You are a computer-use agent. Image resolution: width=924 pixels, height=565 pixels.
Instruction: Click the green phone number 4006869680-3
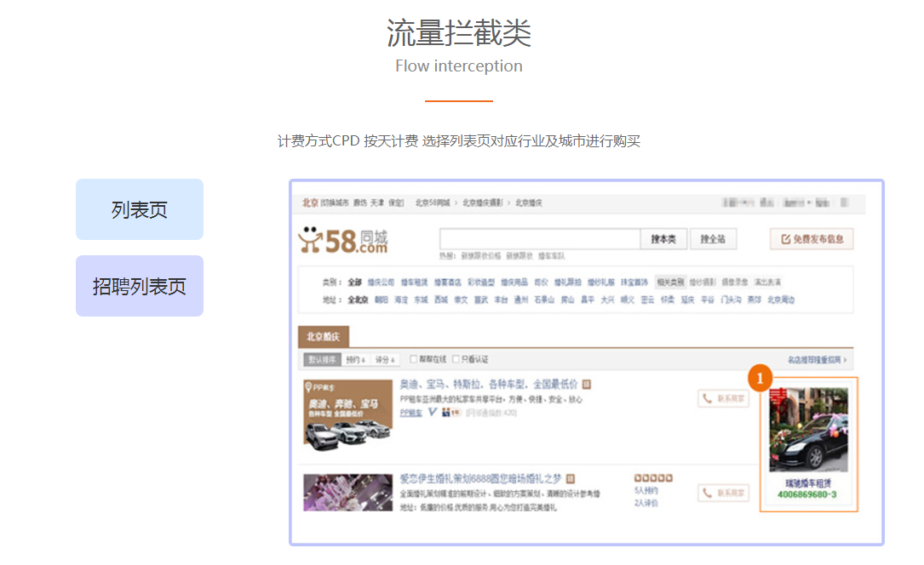point(806,494)
